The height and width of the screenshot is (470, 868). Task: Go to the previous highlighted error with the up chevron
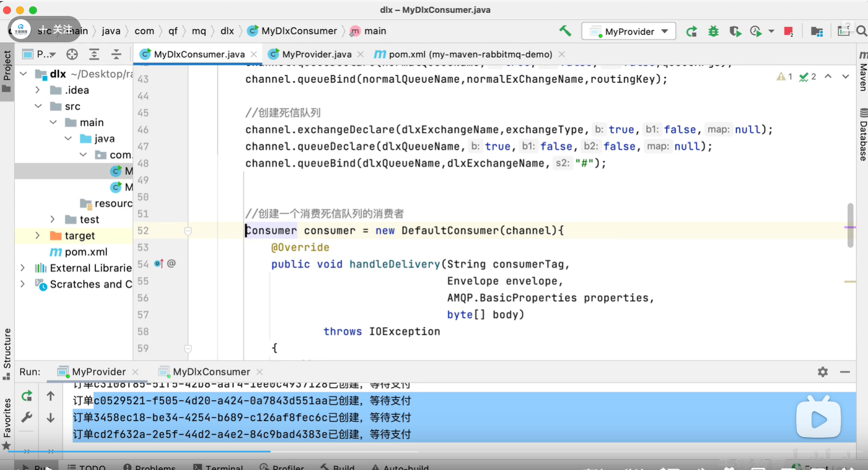click(x=828, y=76)
